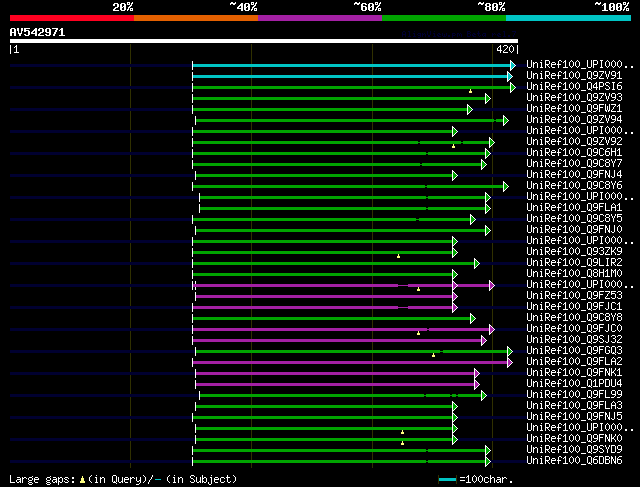Screen dimensions: 640x487
Task: Select the UniRef100_Q9C8Y8 label
Action: [x=574, y=318]
